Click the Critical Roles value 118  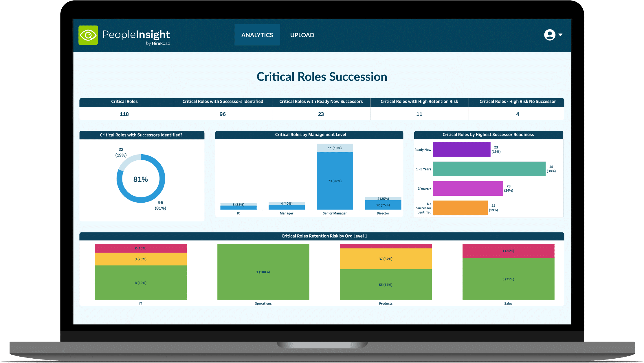click(x=124, y=114)
